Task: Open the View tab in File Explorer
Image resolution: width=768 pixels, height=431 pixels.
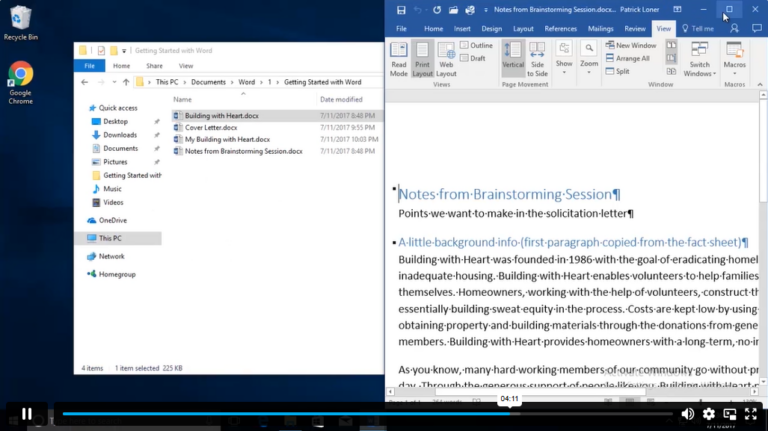Action: click(186, 66)
